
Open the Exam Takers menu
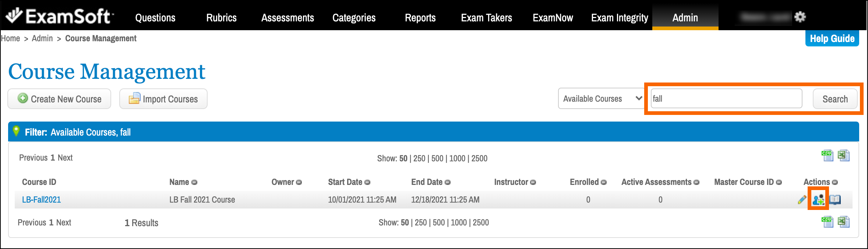[486, 18]
